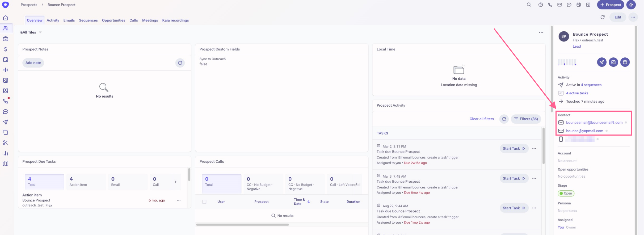The height and width of the screenshot is (235, 644).
Task: Open the Home icon in sidebar
Action: pyautogui.click(x=5, y=18)
